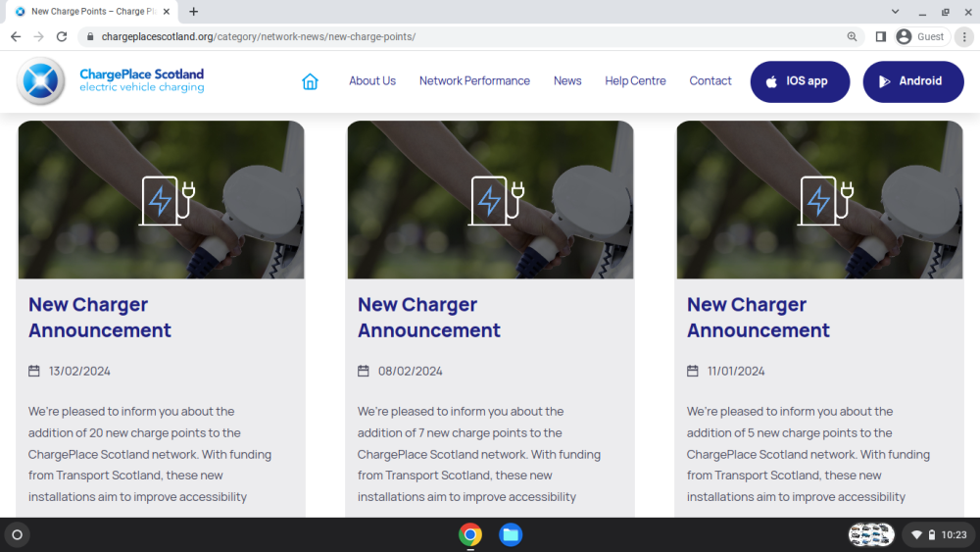The height and width of the screenshot is (552, 980).
Task: Toggle the browser side panel icon
Action: pyautogui.click(x=881, y=37)
